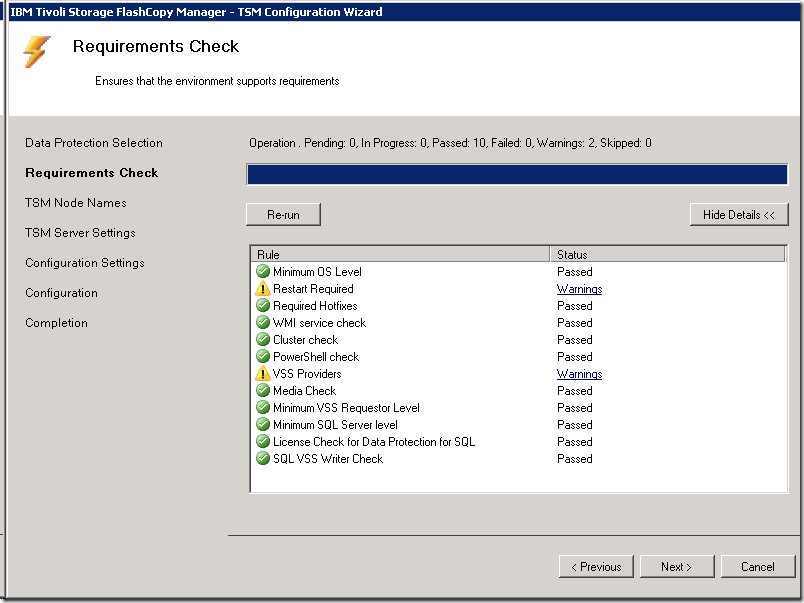
Task: Select TSM Node Names step
Action: [x=76, y=203]
